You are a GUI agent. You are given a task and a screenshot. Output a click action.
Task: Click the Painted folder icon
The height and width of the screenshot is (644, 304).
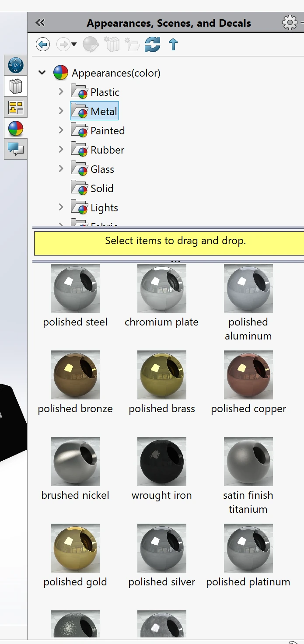(x=80, y=131)
